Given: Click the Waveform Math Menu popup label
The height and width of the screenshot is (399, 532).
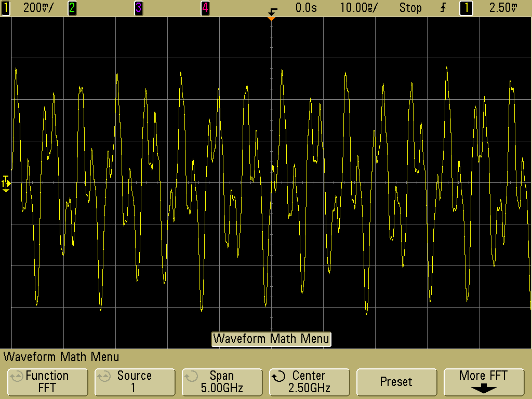Looking at the screenshot, I should [271, 339].
